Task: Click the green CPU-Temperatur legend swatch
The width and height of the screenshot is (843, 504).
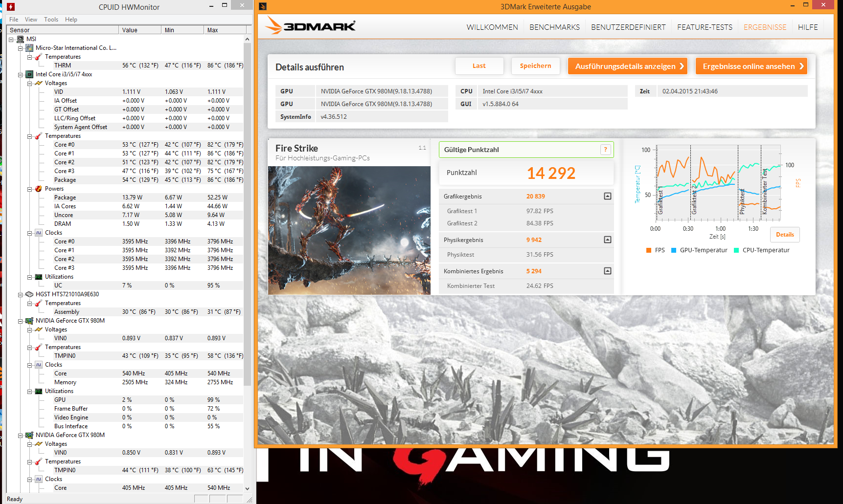Action: 736,250
